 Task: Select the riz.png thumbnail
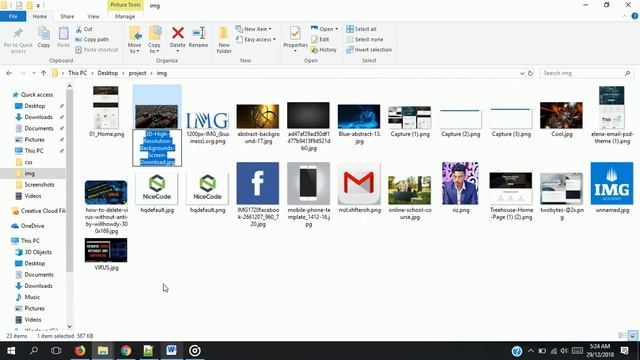point(460,183)
